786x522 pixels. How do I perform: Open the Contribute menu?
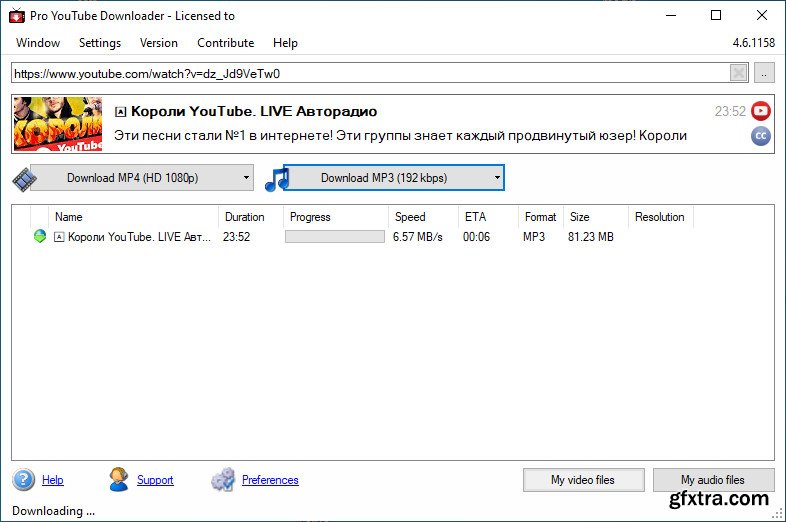click(x=226, y=43)
